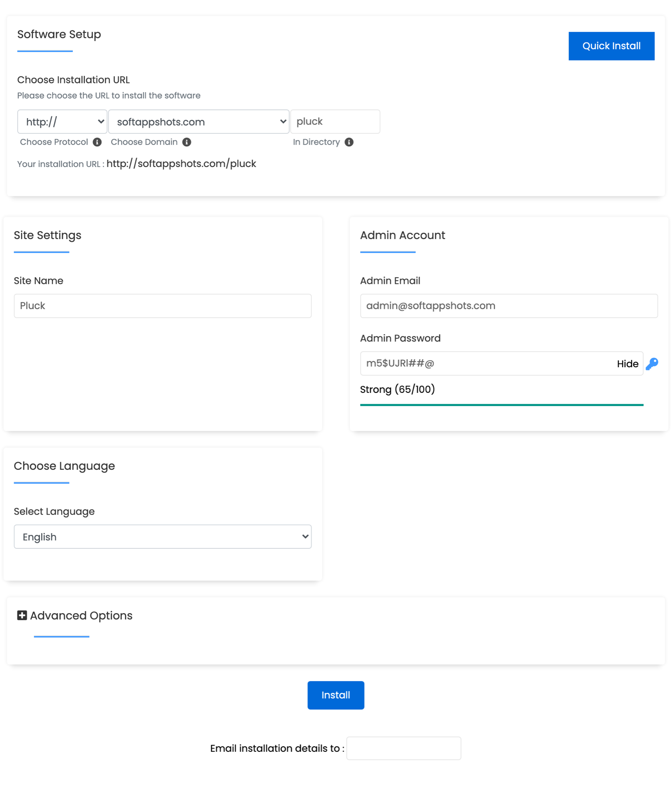Viewport: 672px width, 801px height.
Task: Open the Select Language dropdown
Action: coord(162,537)
